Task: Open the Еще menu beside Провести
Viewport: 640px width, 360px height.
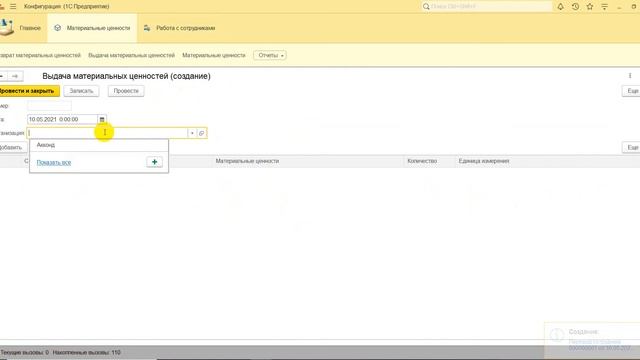Action: point(631,91)
